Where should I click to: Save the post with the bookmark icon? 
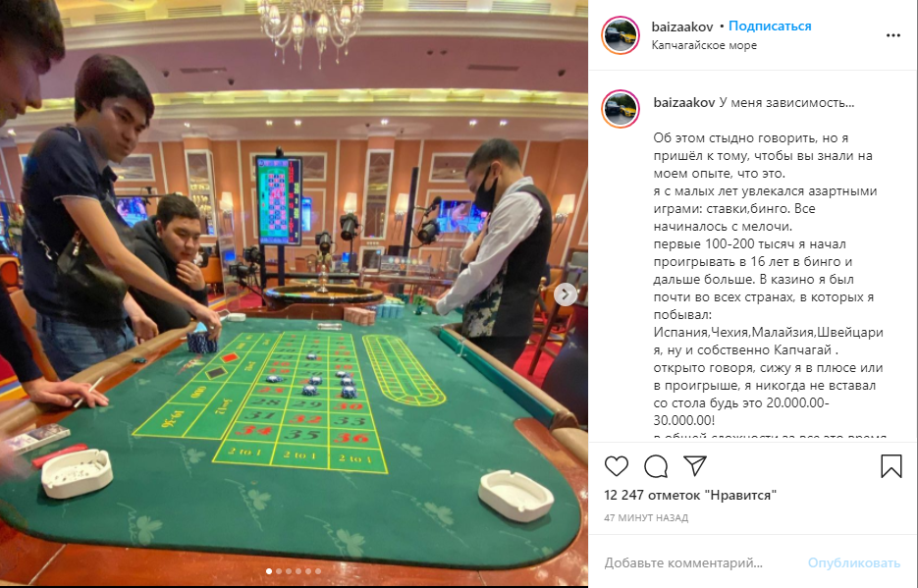(x=891, y=466)
